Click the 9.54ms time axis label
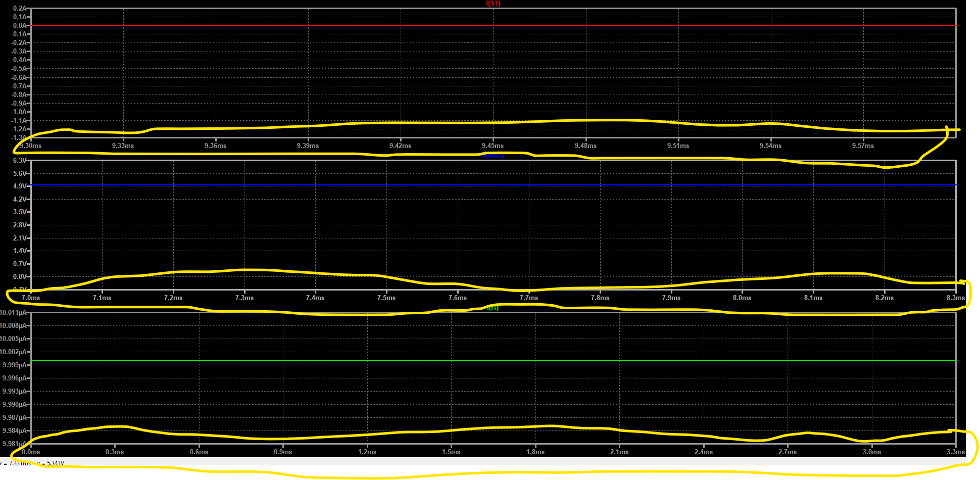980x480 pixels. click(x=770, y=146)
